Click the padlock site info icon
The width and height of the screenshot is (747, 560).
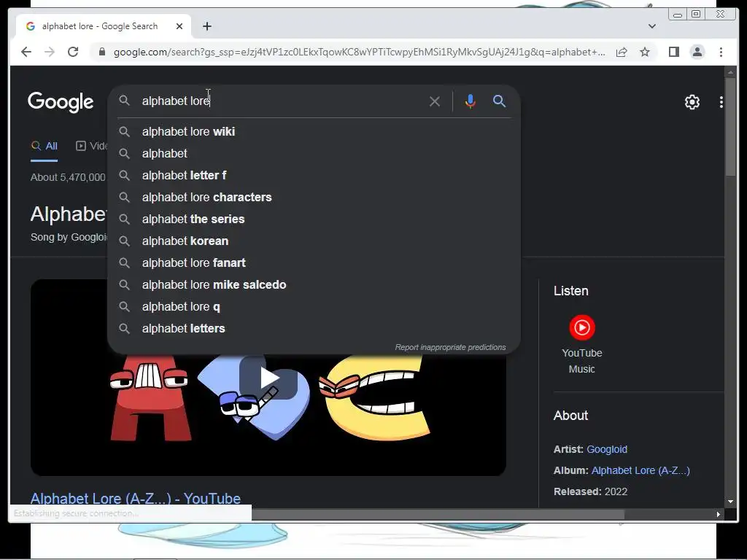point(102,52)
